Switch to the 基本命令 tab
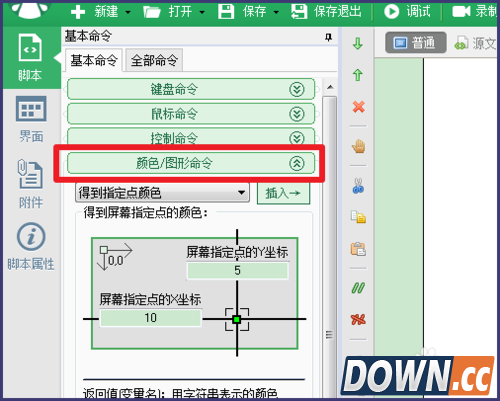The width and height of the screenshot is (500, 401). tap(94, 60)
